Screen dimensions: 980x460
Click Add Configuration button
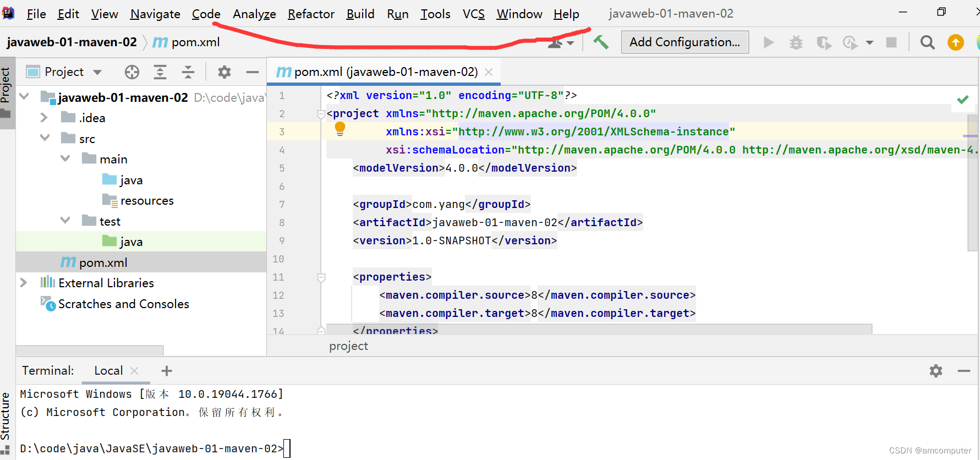pos(685,42)
